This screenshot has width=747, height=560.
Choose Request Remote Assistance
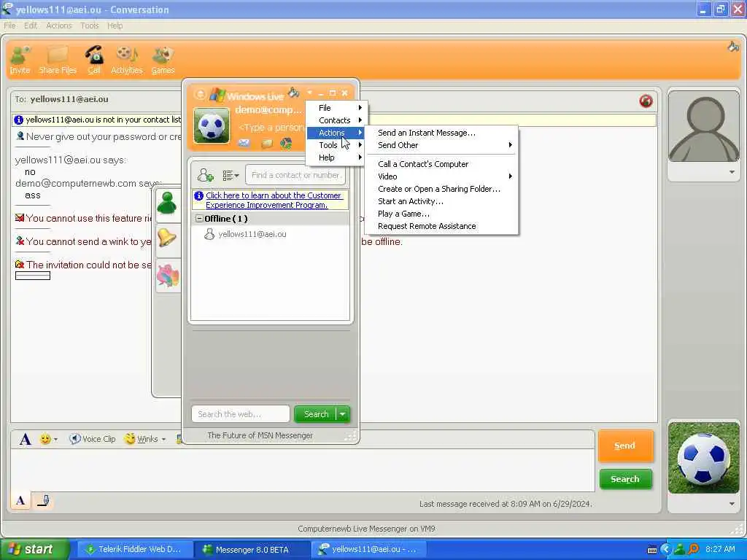(x=441, y=226)
